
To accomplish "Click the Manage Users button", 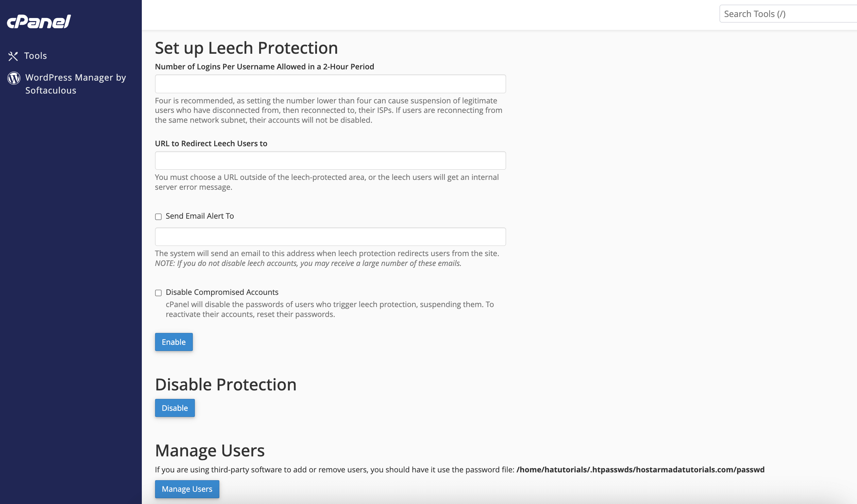I will (187, 489).
